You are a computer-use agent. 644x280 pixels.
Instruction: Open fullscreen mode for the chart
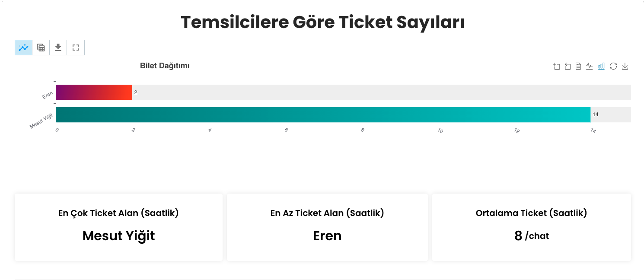(x=76, y=48)
